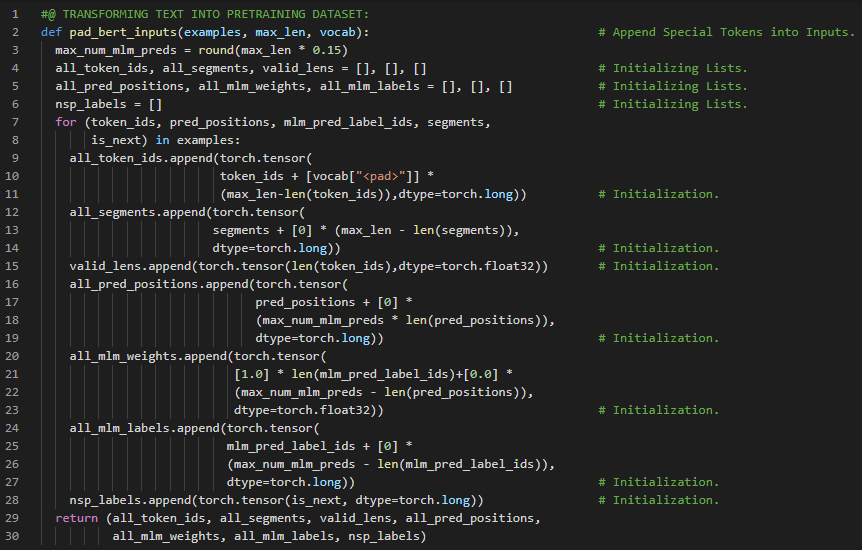
Task: Click the 'def' keyword on line 2
Action: 51,32
